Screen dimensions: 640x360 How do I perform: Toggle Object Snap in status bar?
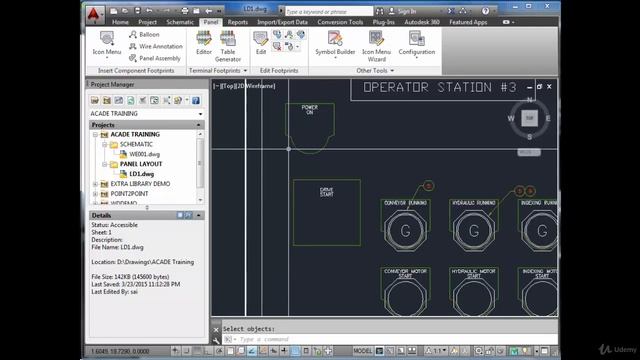230,351
